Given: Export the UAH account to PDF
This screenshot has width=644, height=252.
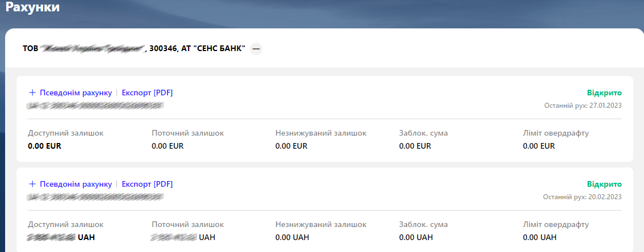Looking at the screenshot, I should pyautogui.click(x=147, y=184).
